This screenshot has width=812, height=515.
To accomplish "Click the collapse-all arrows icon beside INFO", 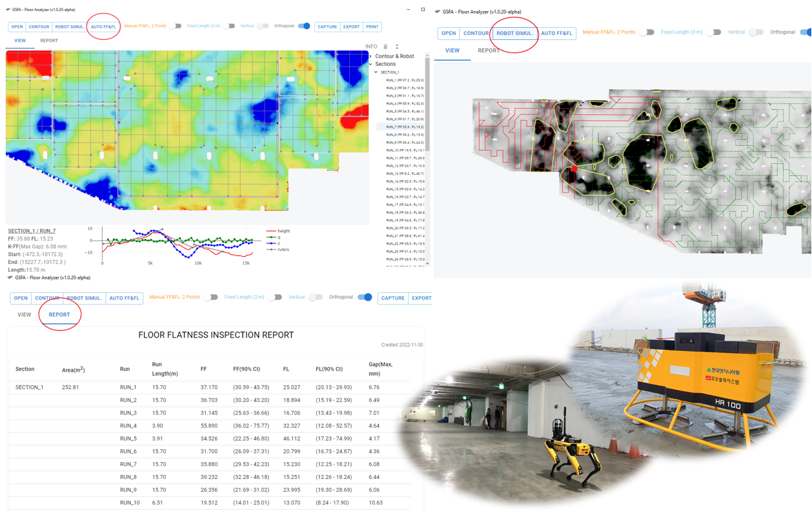I will [397, 46].
